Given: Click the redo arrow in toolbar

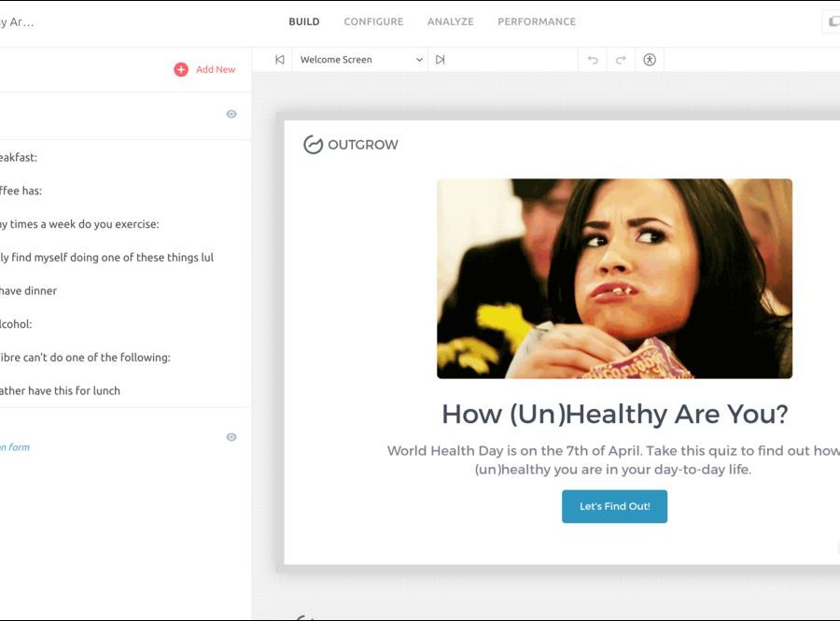Looking at the screenshot, I should click(621, 60).
